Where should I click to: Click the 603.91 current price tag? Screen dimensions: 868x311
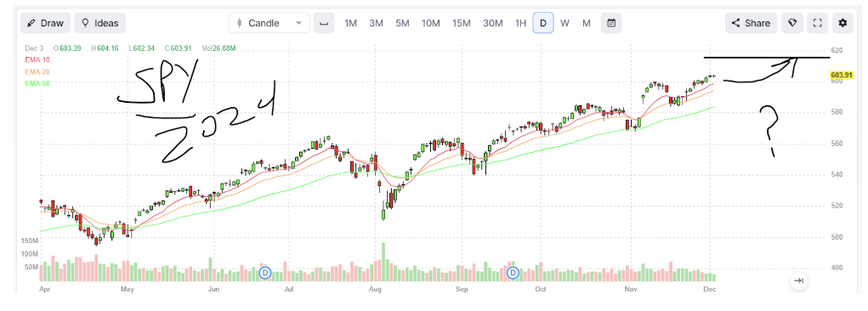[841, 75]
